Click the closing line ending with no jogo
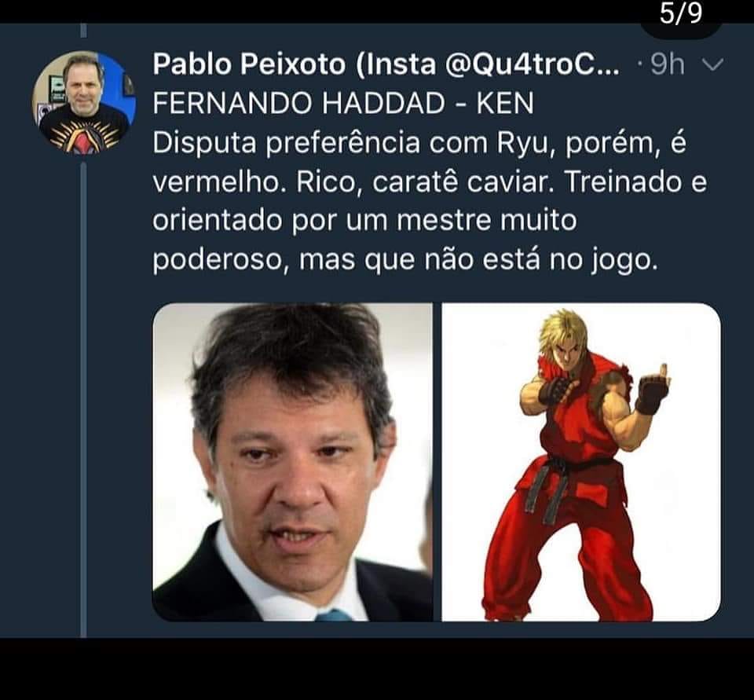754x700 pixels. 405,260
